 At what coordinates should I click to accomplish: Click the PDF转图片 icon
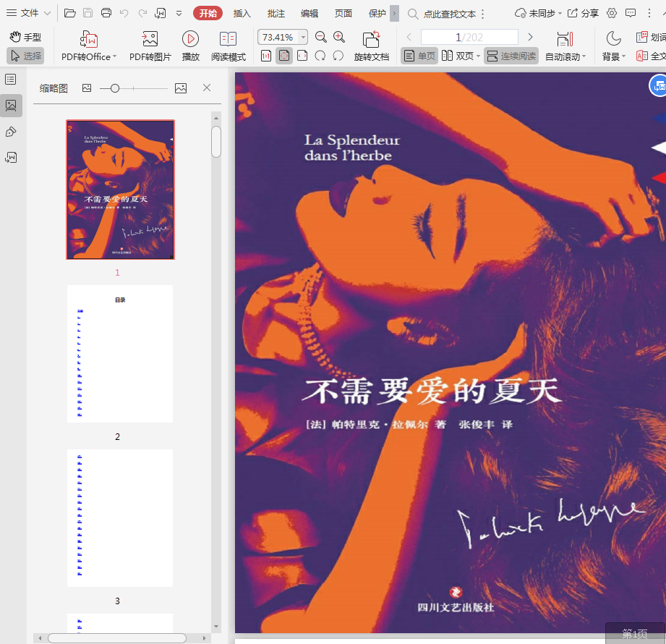[150, 41]
